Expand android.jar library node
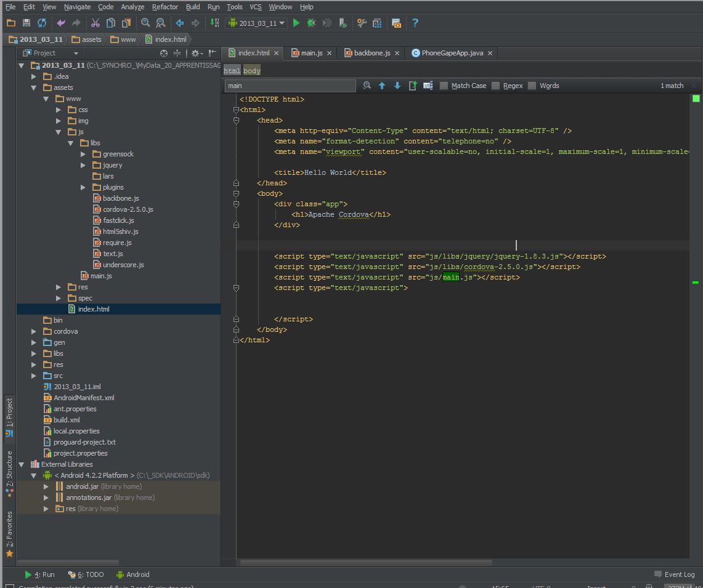The height and width of the screenshot is (588, 703). point(46,486)
